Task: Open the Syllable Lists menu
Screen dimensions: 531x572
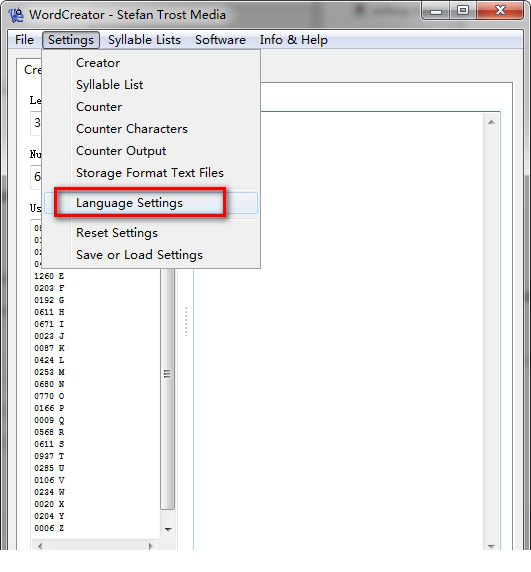Action: [144, 40]
